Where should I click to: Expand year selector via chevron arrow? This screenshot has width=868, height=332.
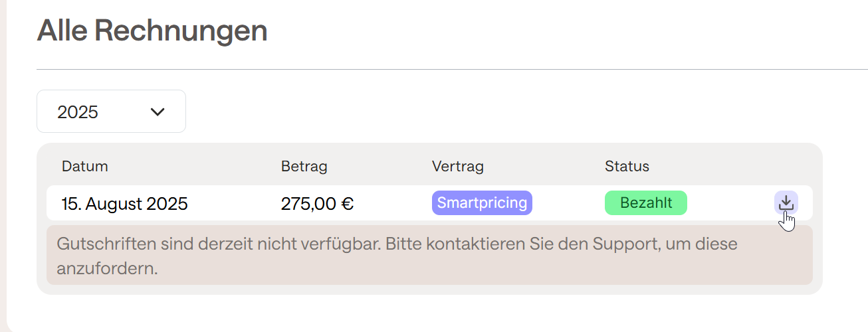click(158, 112)
